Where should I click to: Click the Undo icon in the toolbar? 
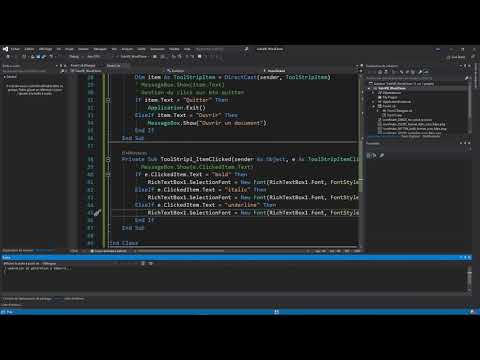[51, 57]
